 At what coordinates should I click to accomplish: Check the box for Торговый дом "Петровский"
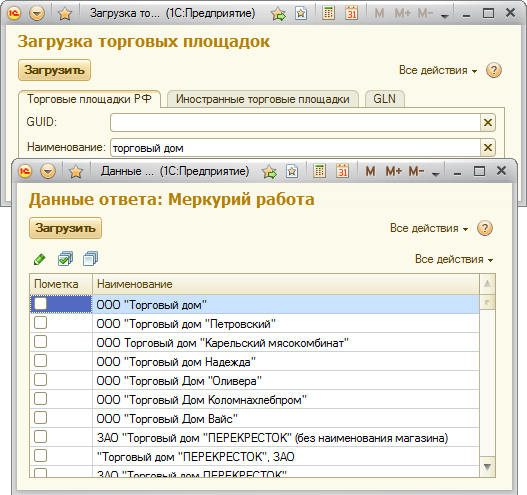41,323
